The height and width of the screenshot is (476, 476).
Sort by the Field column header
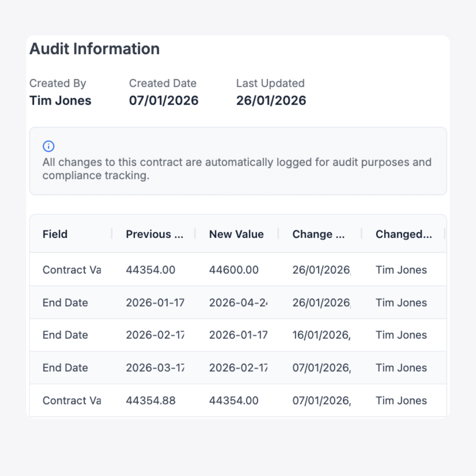tap(55, 234)
